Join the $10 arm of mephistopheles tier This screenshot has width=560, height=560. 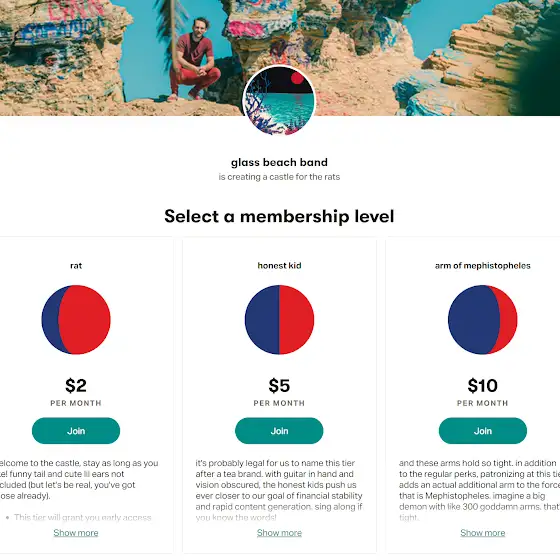(x=482, y=431)
